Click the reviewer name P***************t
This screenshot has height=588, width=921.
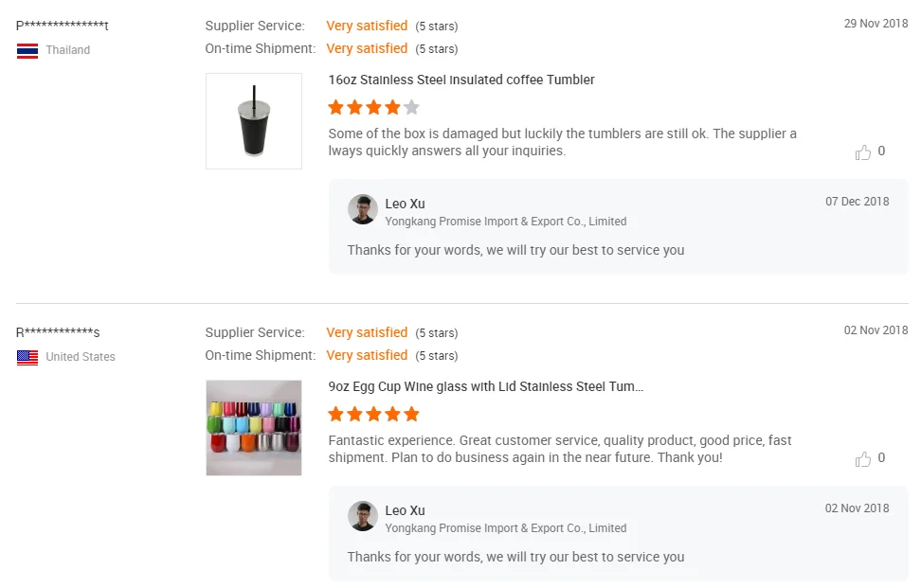63,26
